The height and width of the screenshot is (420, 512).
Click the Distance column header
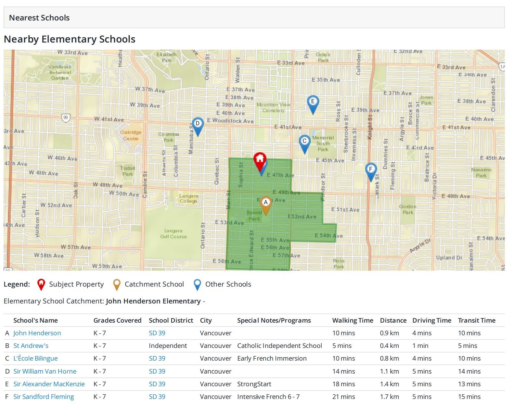pos(393,320)
